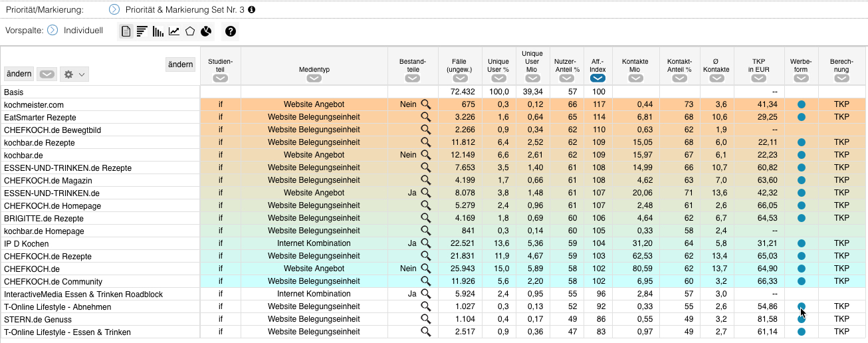Click Werbeform dot for kochmeister.com
The image size is (868, 343).
coord(802,104)
